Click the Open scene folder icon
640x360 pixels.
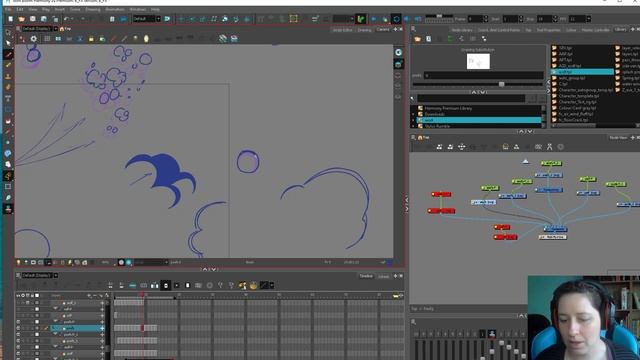22,19
